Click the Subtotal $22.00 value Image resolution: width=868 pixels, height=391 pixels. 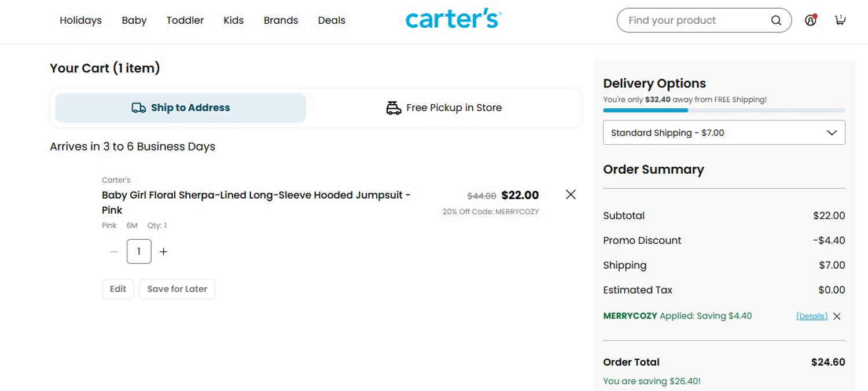(829, 215)
